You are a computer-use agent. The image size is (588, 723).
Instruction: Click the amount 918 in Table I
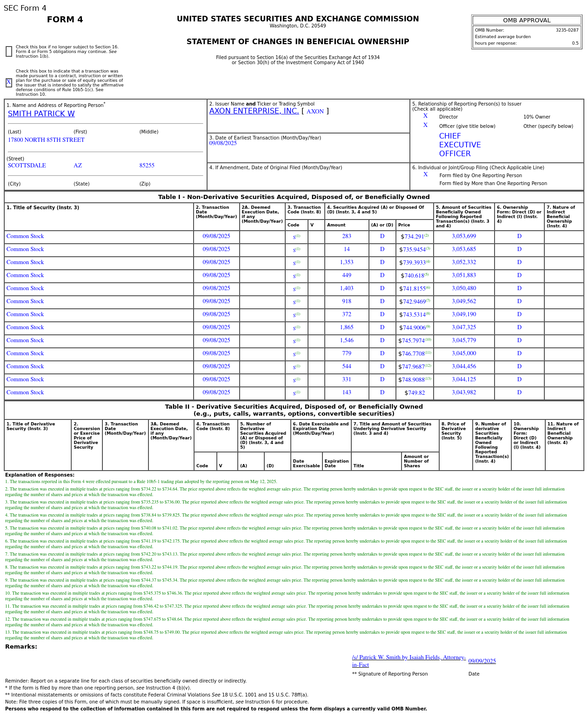tap(347, 301)
